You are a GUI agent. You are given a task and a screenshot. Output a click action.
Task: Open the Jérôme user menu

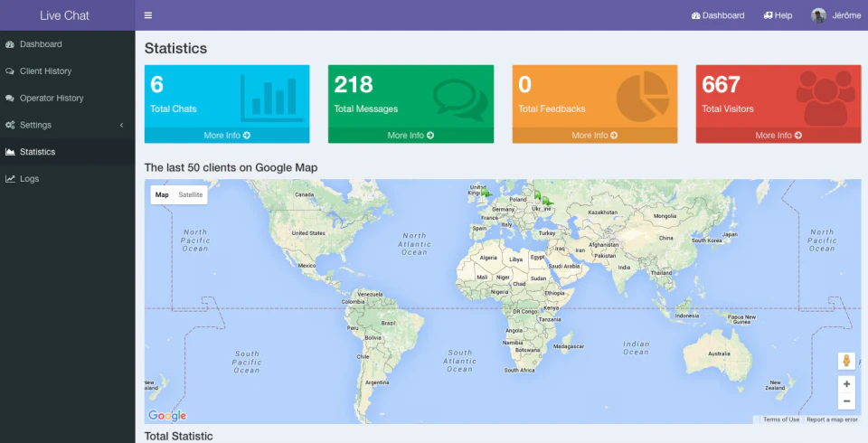[x=835, y=15]
